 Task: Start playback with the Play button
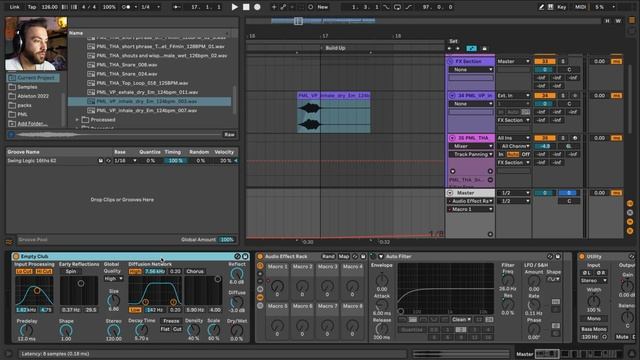coord(234,7)
